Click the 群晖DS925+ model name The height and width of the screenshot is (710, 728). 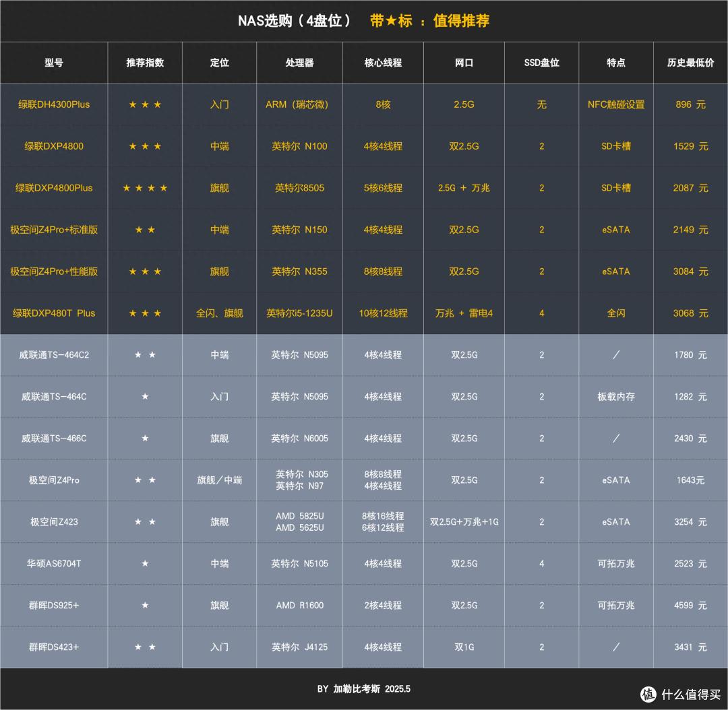click(x=54, y=606)
